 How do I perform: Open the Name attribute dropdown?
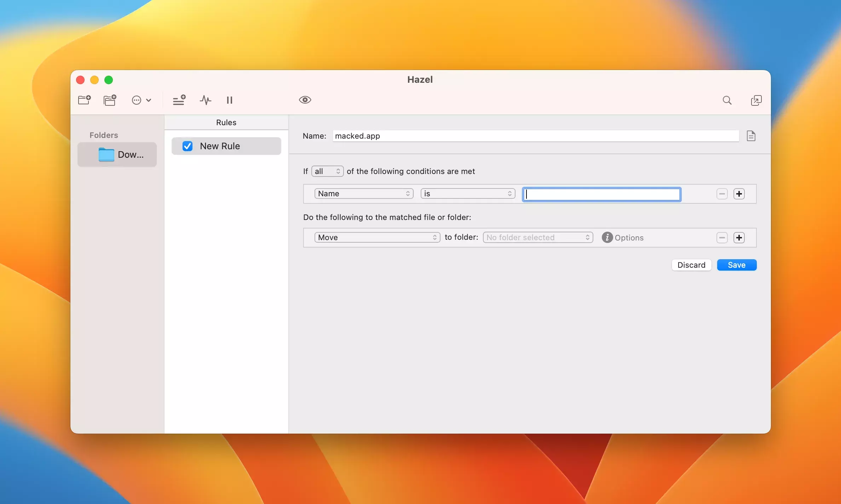pos(364,193)
